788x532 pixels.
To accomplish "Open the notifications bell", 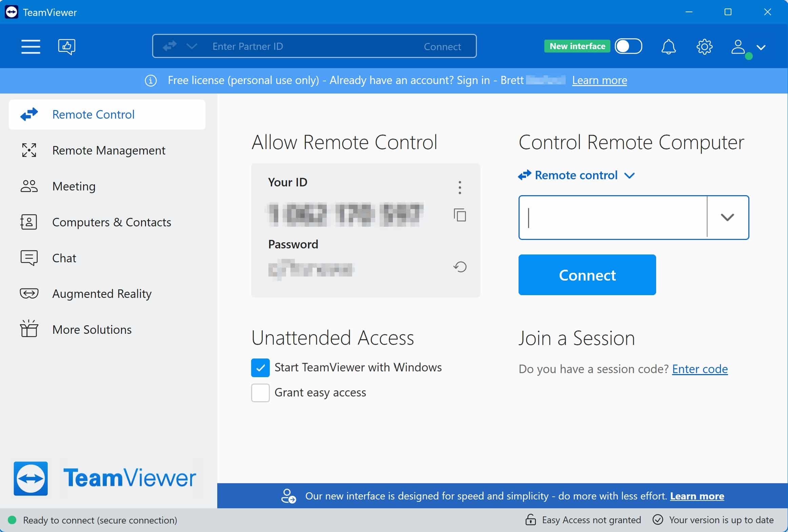I will tap(668, 46).
